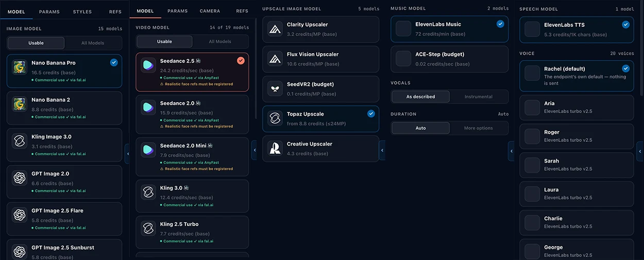This screenshot has height=260, width=644.
Task: Open the video panel PARAMS tab
Action: (x=178, y=11)
